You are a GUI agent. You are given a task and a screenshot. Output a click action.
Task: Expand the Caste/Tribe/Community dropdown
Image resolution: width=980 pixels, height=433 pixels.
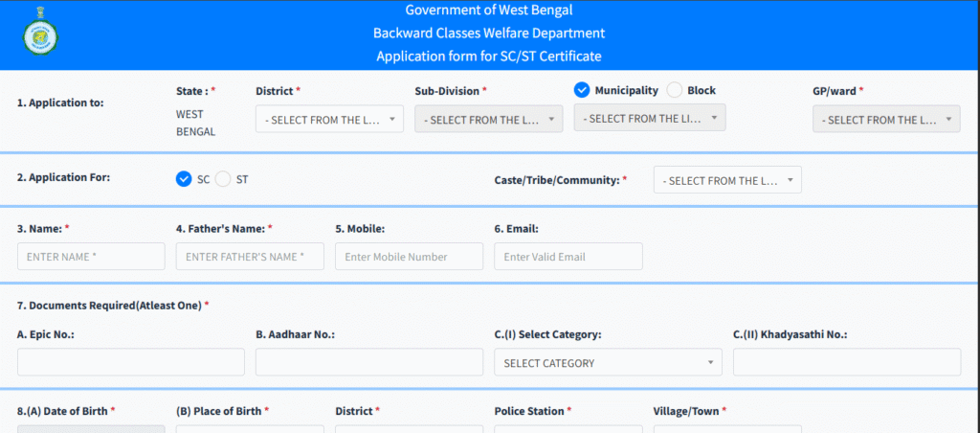point(727,179)
